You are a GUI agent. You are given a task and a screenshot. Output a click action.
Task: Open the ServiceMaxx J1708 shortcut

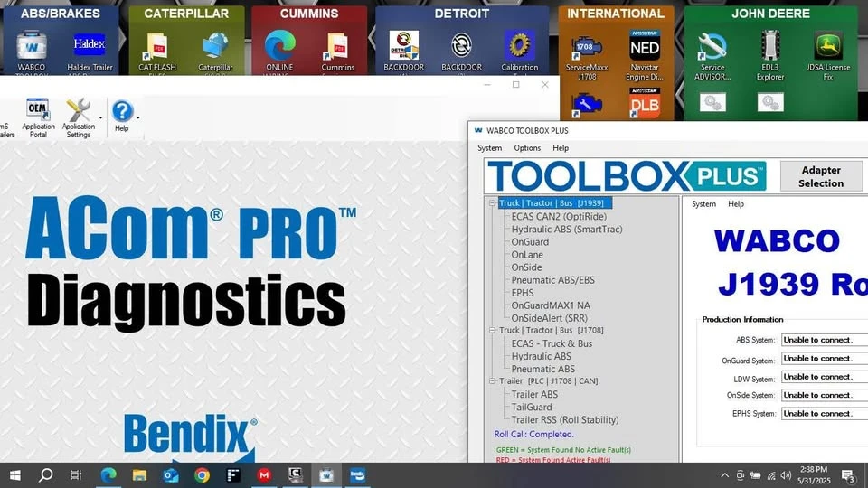point(587,56)
